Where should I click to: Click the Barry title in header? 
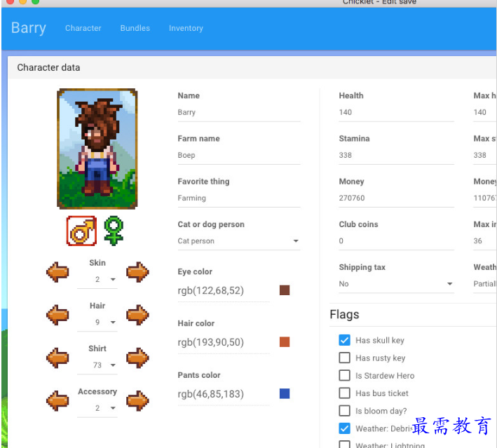click(x=29, y=28)
